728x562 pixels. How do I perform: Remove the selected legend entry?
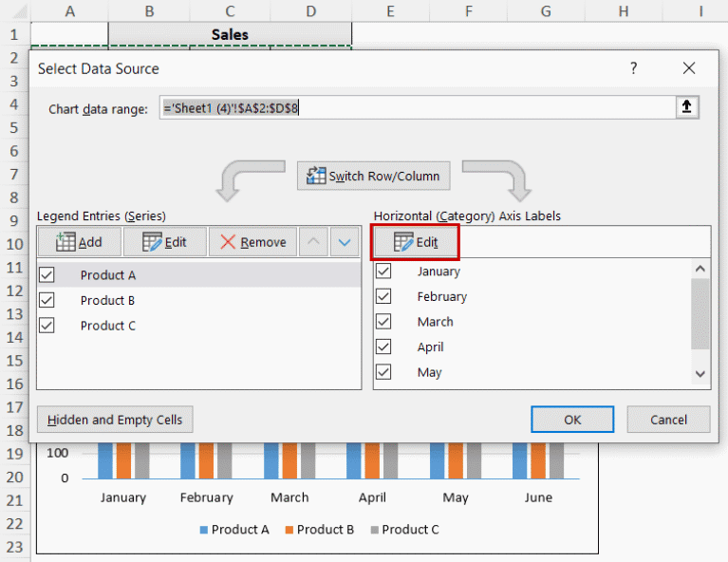(253, 242)
